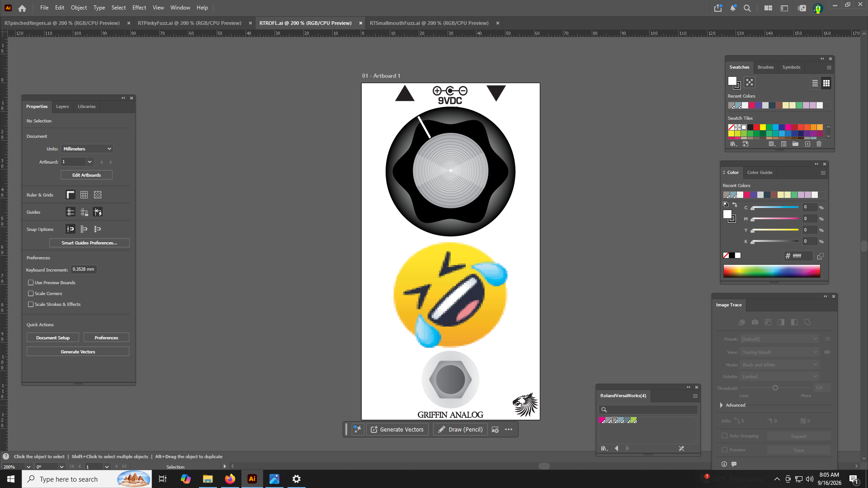Open the Units dropdown
Viewport: 868px width, 488px height.
[x=87, y=149]
